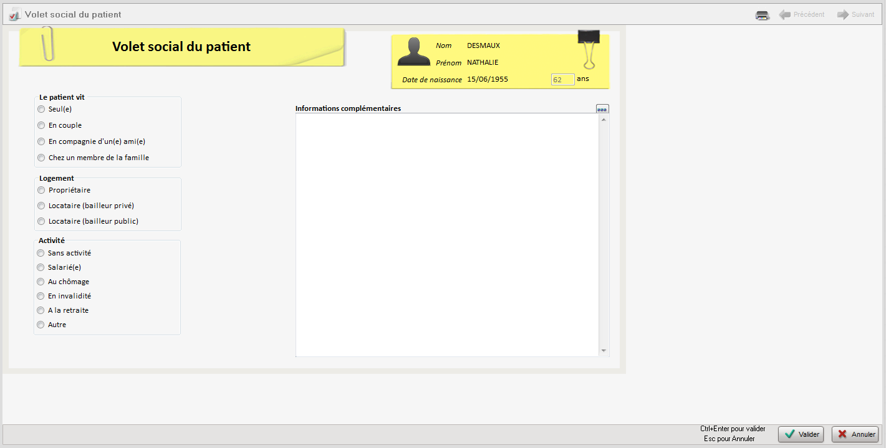Click the scroll-down arrow of the text area
Viewport: 886px width, 448px height.
click(603, 350)
